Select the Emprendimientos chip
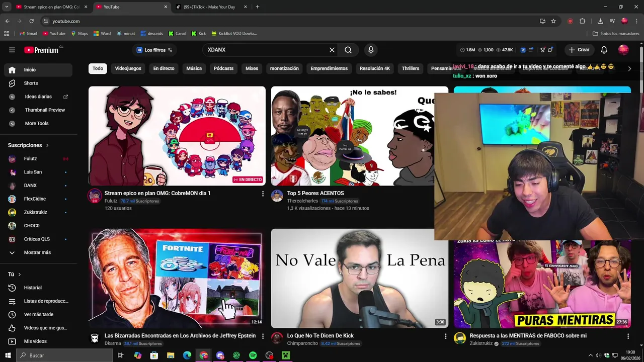 pos(329,68)
